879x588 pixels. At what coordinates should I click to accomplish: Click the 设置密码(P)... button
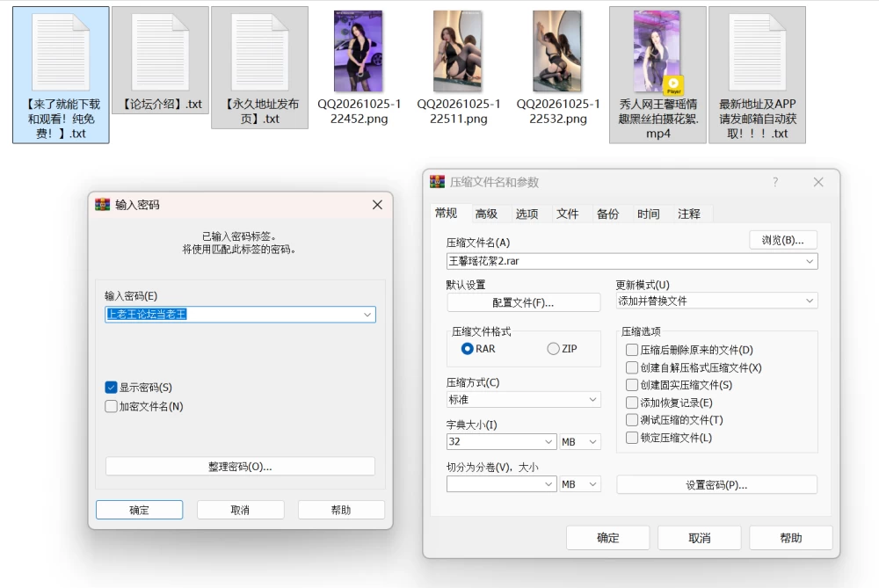pos(716,485)
